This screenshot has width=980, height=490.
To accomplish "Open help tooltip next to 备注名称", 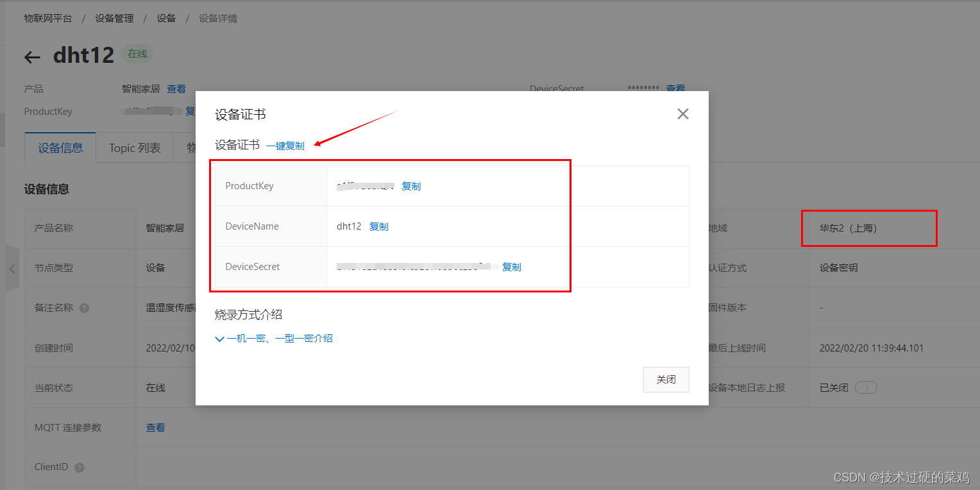I will (83, 307).
